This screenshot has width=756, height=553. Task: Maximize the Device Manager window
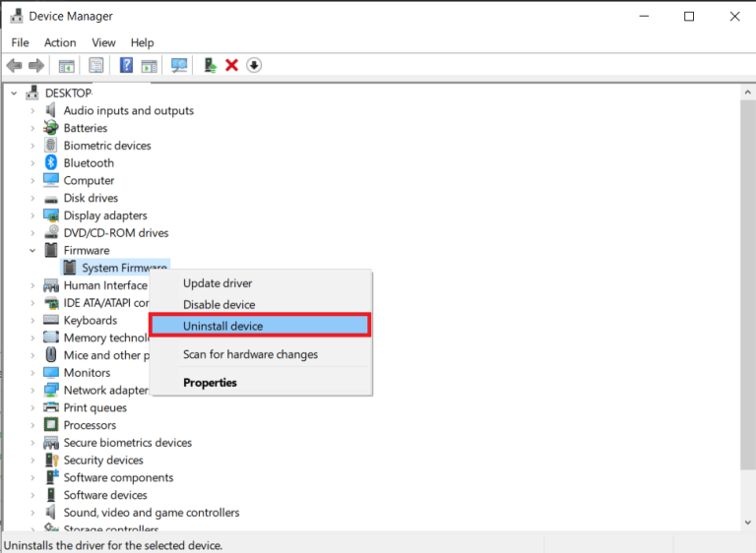pyautogui.click(x=689, y=17)
